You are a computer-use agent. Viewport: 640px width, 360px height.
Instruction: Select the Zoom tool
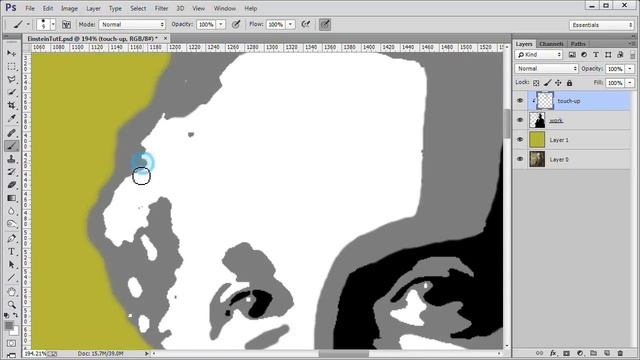[11, 304]
